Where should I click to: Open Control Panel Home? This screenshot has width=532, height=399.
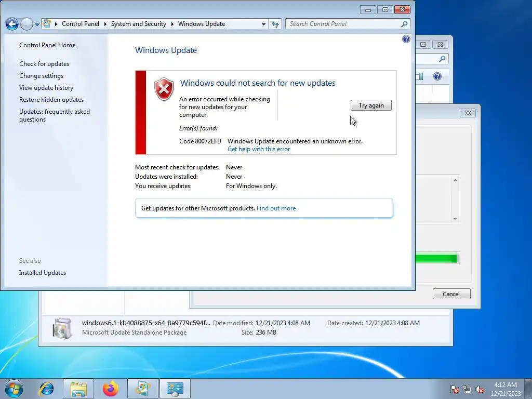pos(47,45)
